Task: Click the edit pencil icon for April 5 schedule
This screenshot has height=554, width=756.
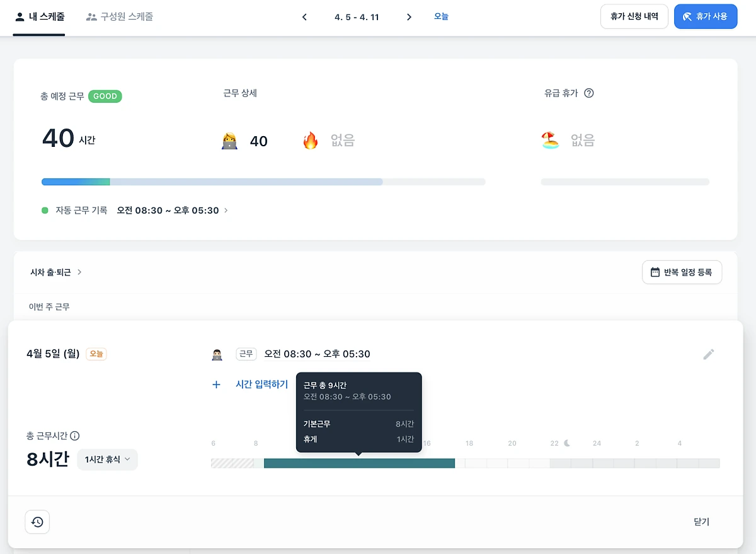Action: [708, 354]
